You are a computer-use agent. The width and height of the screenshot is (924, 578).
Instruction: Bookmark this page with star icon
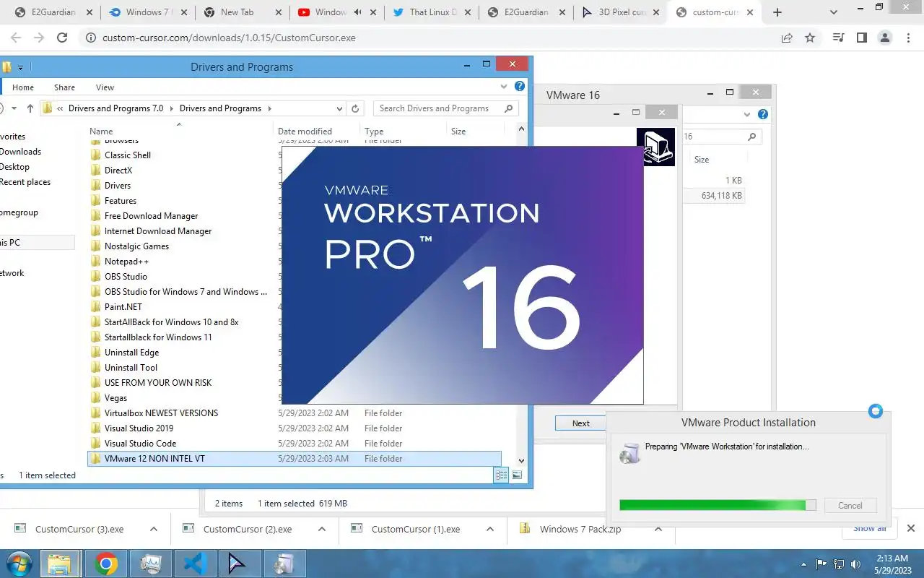810,38
